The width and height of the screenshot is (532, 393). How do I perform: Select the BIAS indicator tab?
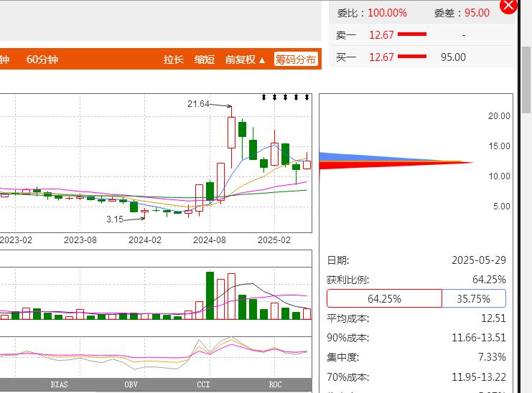59,384
